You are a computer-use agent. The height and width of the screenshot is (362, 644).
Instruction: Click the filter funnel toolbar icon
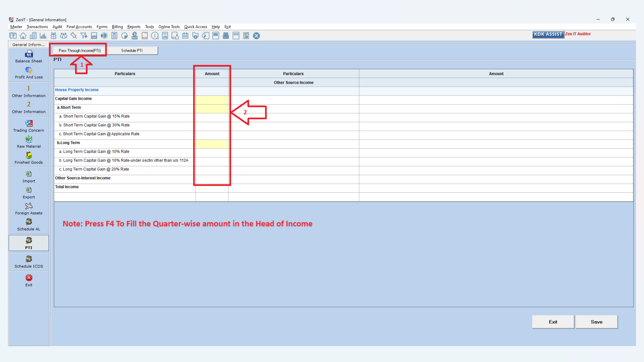tap(84, 36)
